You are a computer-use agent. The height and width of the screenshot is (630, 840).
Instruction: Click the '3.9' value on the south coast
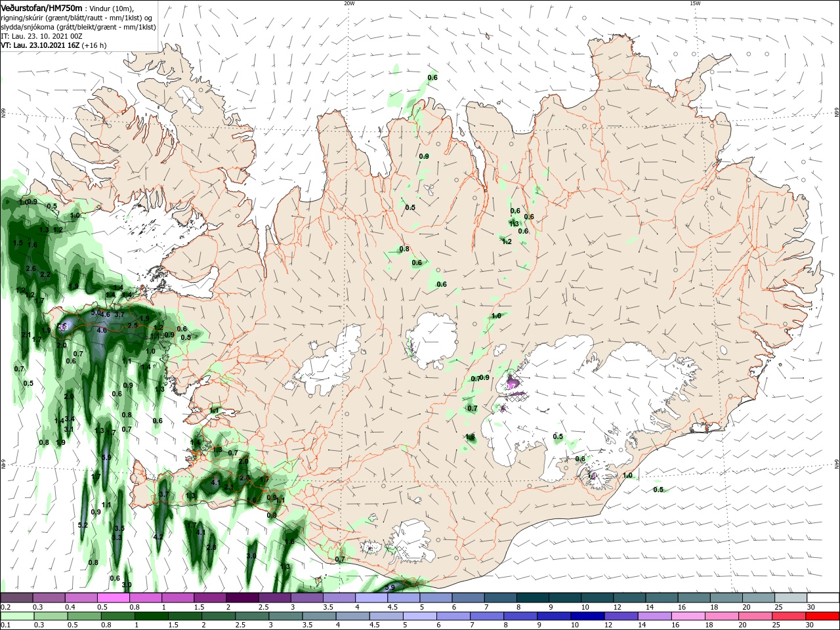pos(389,587)
